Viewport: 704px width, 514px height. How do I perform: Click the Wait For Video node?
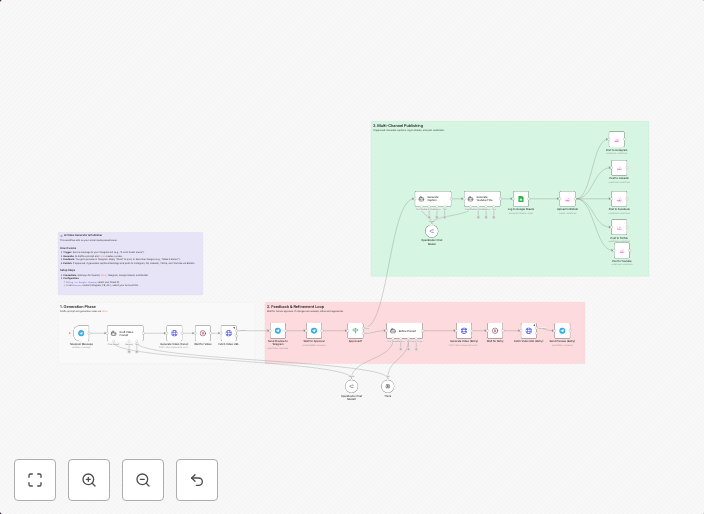pos(202,332)
